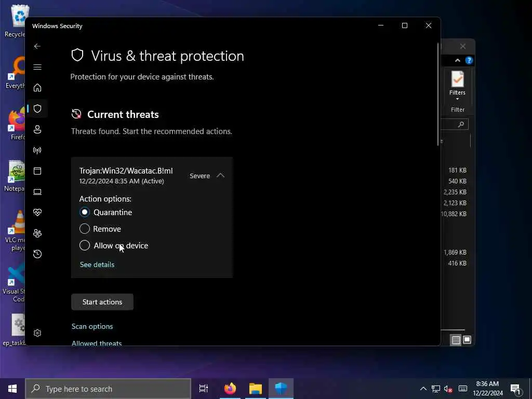Open File Explorer from the taskbar
Screen dimensions: 532x399
[x=256, y=389]
